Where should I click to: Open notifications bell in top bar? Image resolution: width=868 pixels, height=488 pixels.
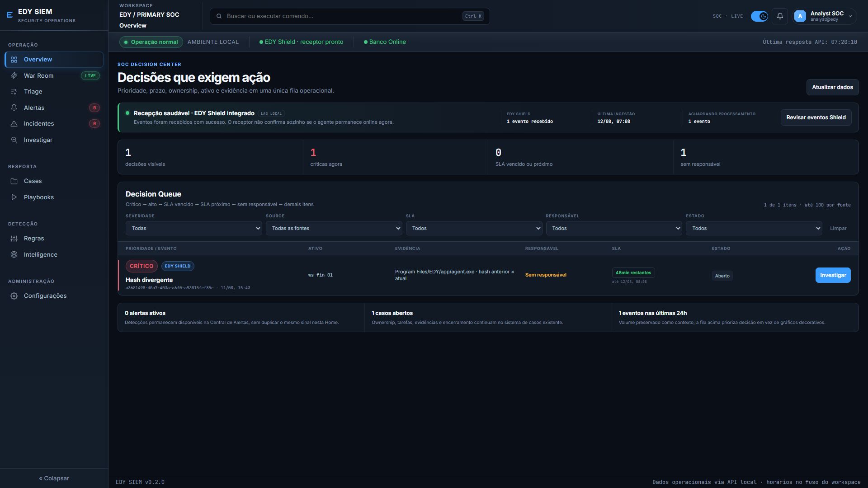click(x=780, y=16)
